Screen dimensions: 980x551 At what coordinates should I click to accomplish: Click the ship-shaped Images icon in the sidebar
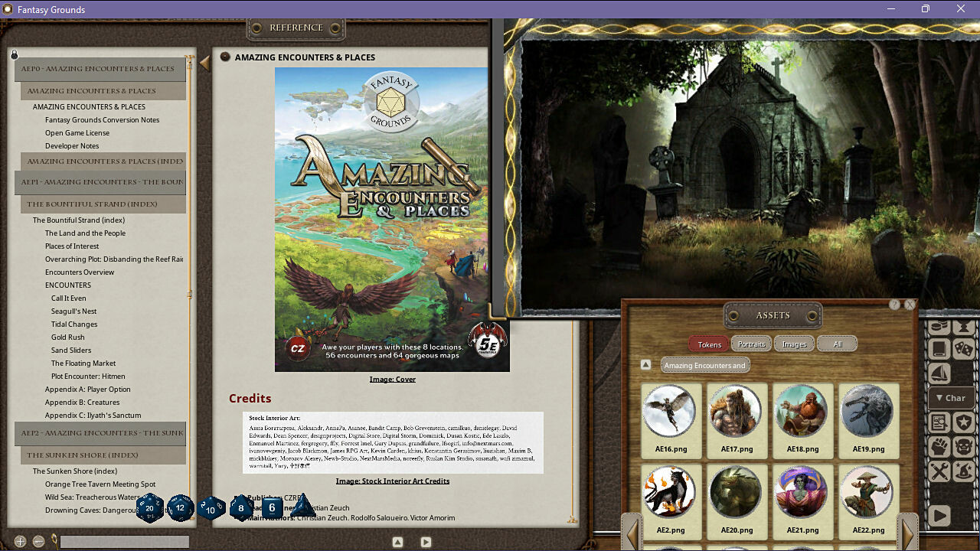click(939, 373)
